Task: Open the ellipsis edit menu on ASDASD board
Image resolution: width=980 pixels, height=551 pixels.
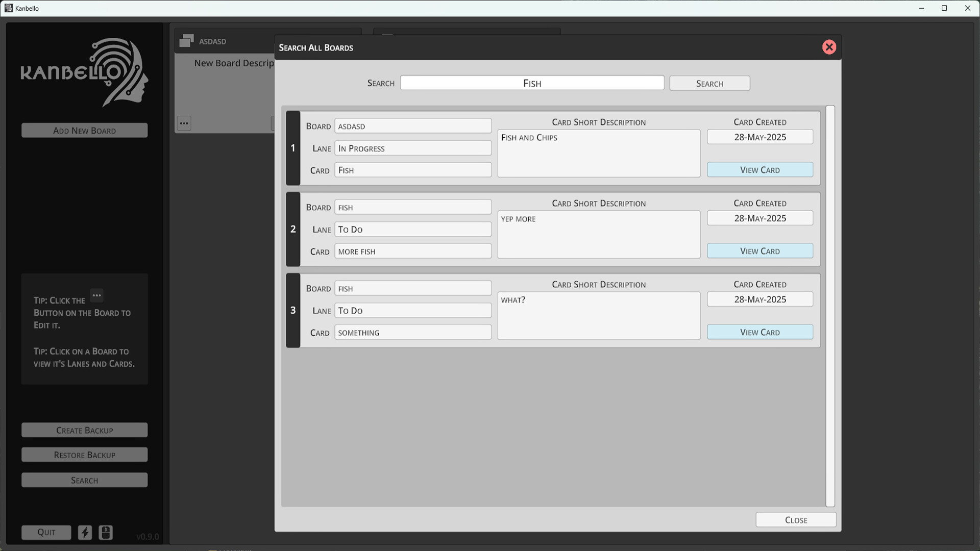Action: [184, 123]
